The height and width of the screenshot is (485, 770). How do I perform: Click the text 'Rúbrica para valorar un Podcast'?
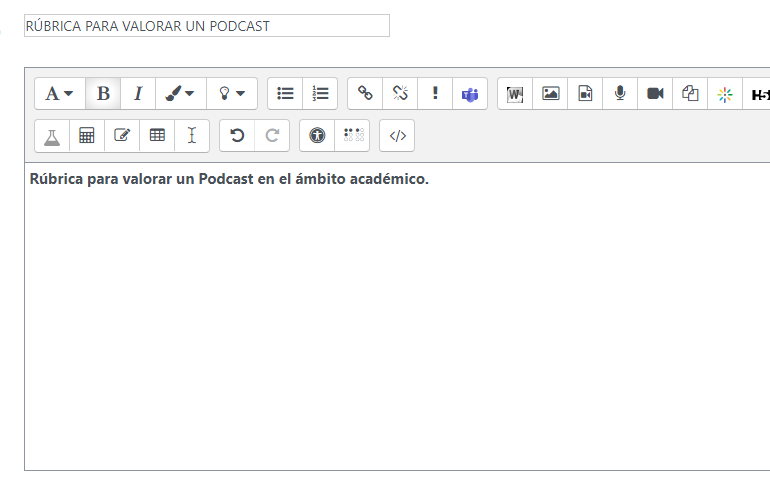click(x=141, y=179)
